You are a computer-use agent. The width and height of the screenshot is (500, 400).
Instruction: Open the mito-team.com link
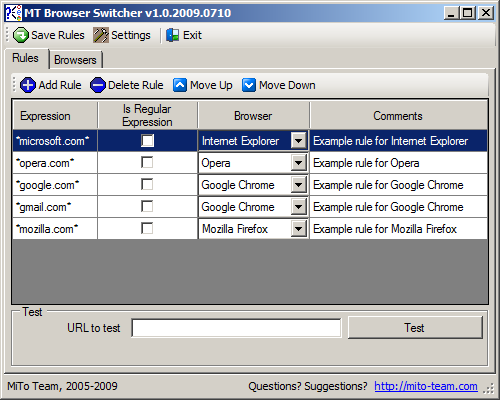coord(426,386)
